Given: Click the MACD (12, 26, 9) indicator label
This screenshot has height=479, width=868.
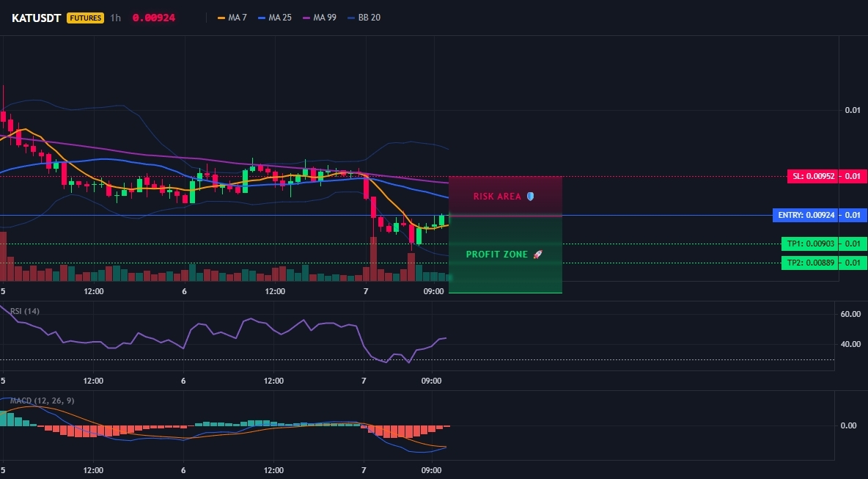Looking at the screenshot, I should click(x=42, y=401).
